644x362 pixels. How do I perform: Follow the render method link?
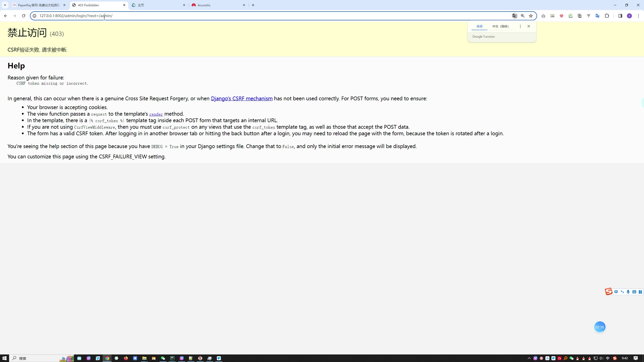click(x=156, y=114)
